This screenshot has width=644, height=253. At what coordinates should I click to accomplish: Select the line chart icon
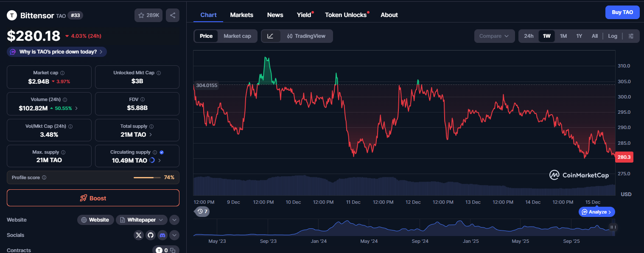point(270,36)
